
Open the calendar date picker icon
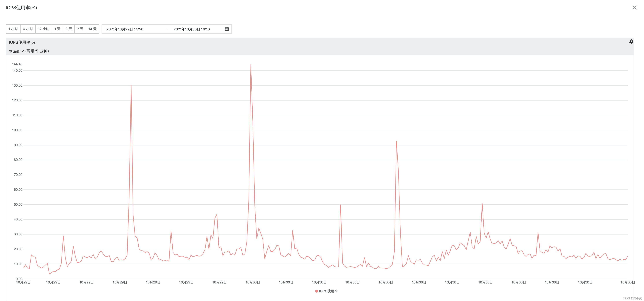click(x=227, y=29)
